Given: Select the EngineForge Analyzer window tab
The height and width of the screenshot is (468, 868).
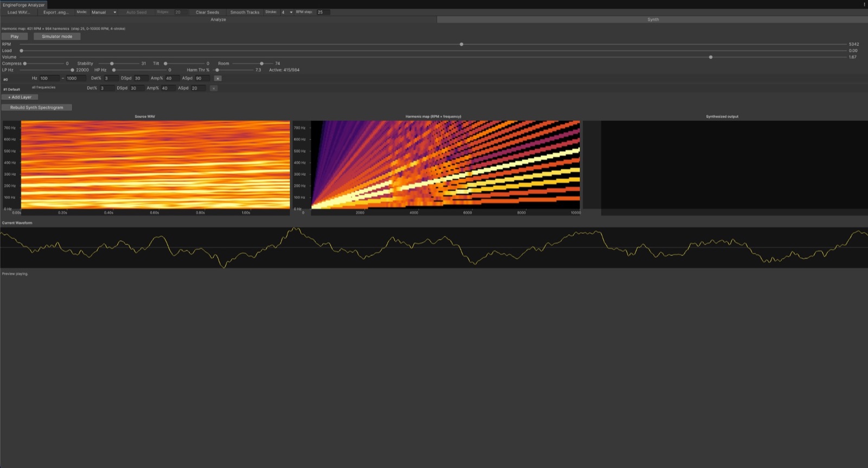Looking at the screenshot, I should 24,5.
